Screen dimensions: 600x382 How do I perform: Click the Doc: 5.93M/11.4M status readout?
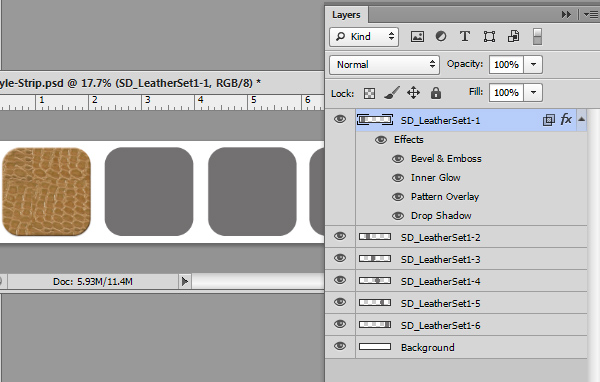(93, 282)
